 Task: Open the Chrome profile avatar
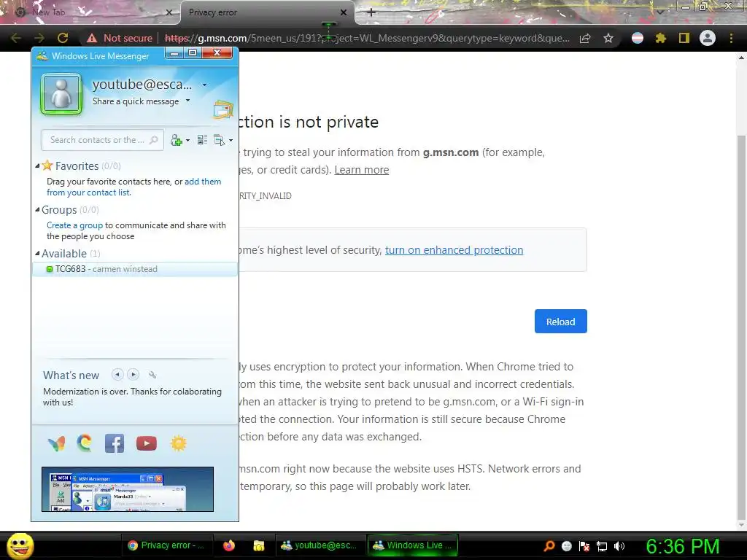708,38
